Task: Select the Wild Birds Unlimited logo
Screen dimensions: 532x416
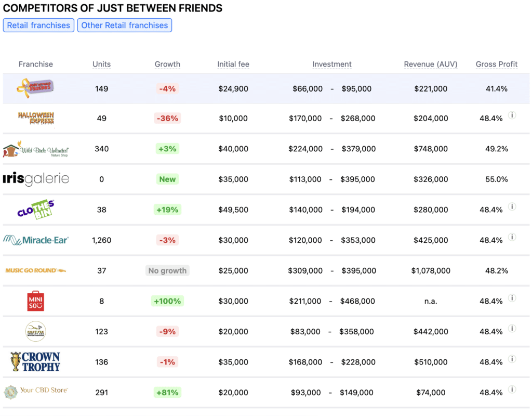Action: pos(36,149)
